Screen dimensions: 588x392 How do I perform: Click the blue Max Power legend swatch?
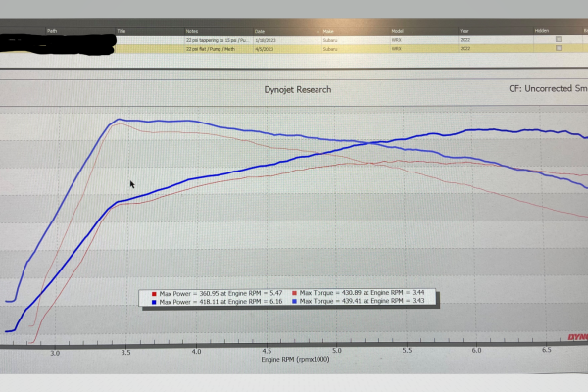click(x=154, y=302)
